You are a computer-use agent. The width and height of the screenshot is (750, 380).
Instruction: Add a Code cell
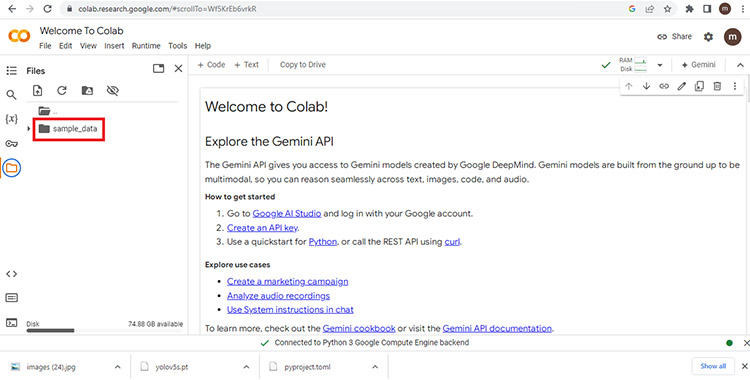[x=211, y=65]
